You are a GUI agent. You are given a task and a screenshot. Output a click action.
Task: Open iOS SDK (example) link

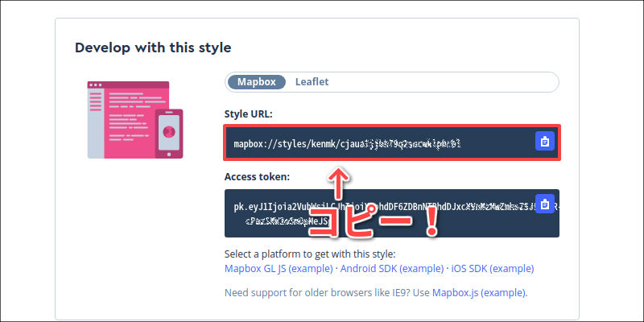coord(493,269)
